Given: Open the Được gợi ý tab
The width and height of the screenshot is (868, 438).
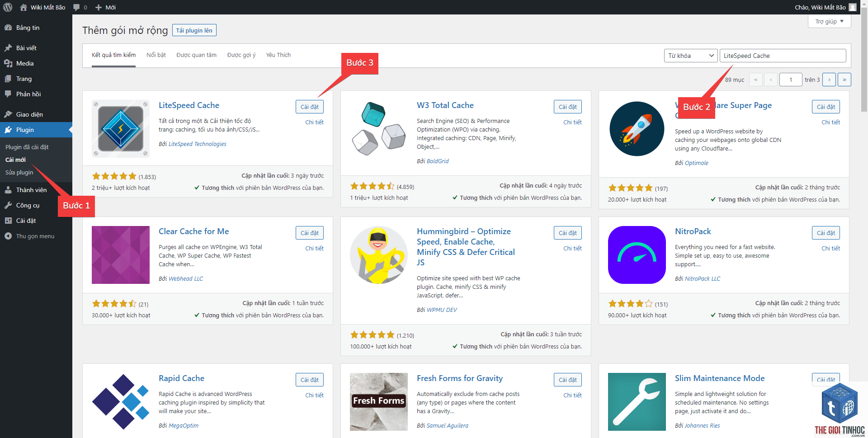Looking at the screenshot, I should click(241, 55).
